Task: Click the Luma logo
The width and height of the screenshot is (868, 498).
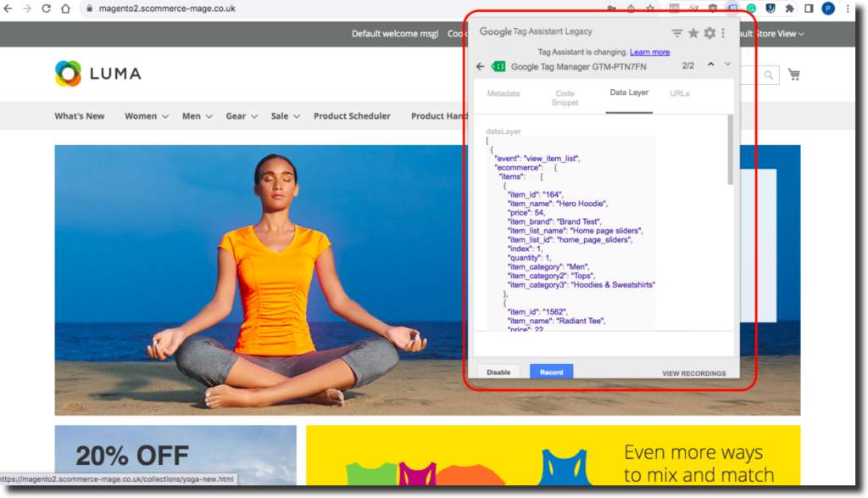Action: coord(98,74)
